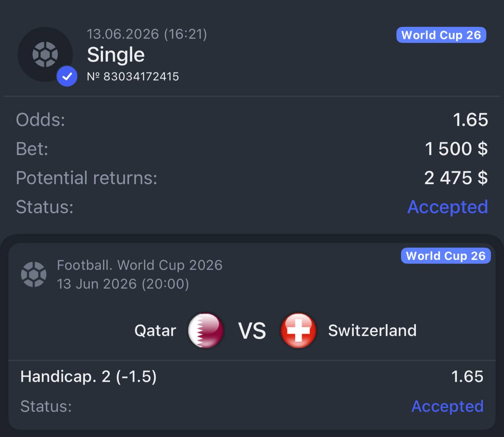Click the Potential returns 2 475 $ value
This screenshot has height=437, width=504.
pos(456,178)
